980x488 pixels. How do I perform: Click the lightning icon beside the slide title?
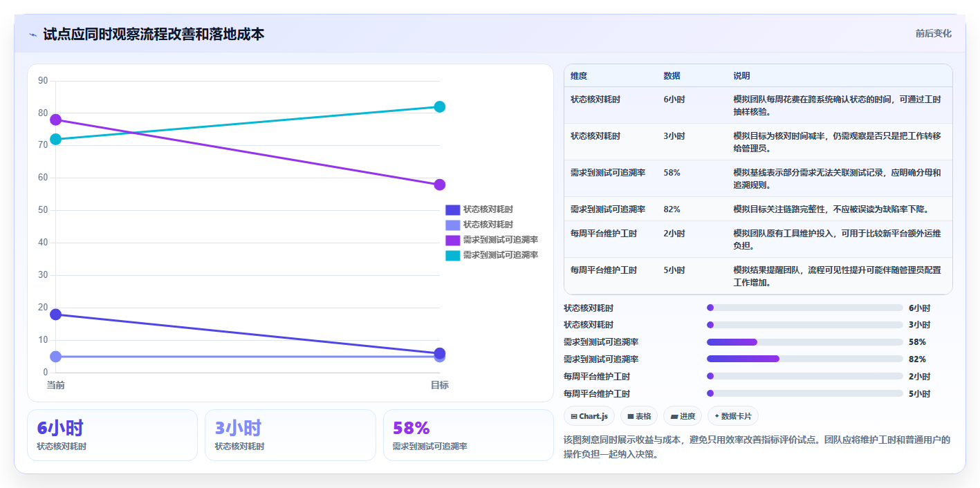coord(33,35)
